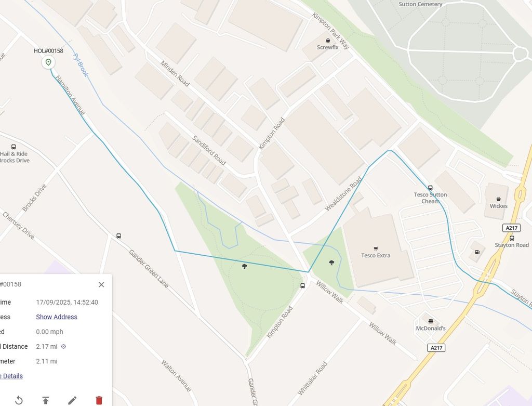The image size is (532, 406).
Task: Click the red trash delete icon
Action: click(99, 400)
